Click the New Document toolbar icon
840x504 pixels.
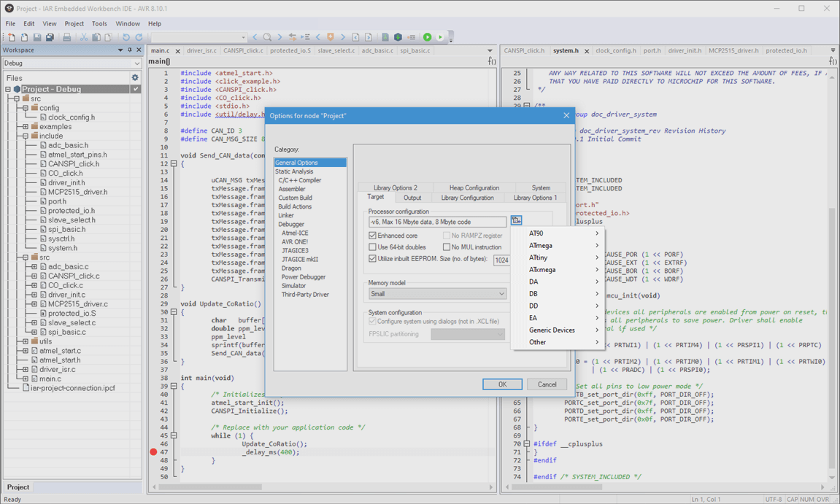coord(11,37)
